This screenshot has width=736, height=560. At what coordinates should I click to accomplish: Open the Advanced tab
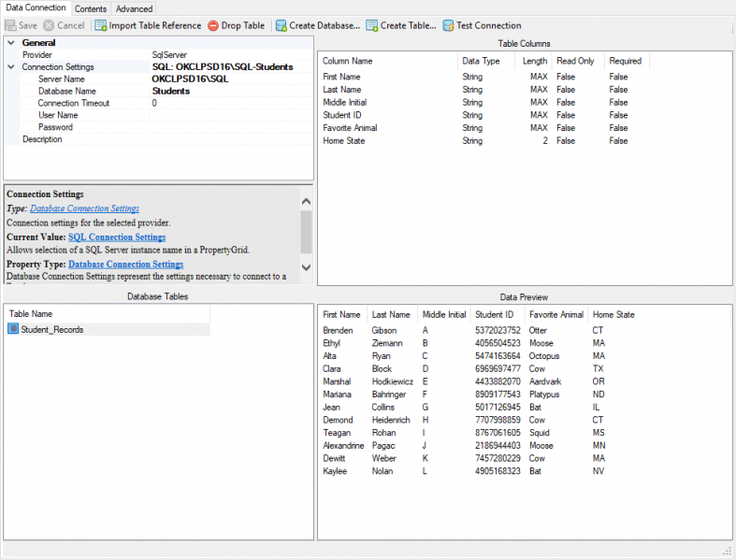pyautogui.click(x=134, y=8)
